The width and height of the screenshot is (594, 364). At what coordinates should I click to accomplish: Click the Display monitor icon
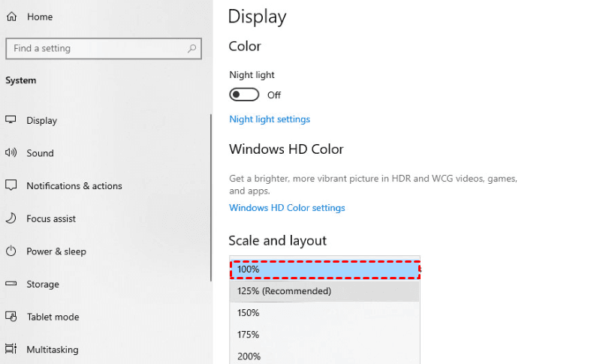[11, 120]
